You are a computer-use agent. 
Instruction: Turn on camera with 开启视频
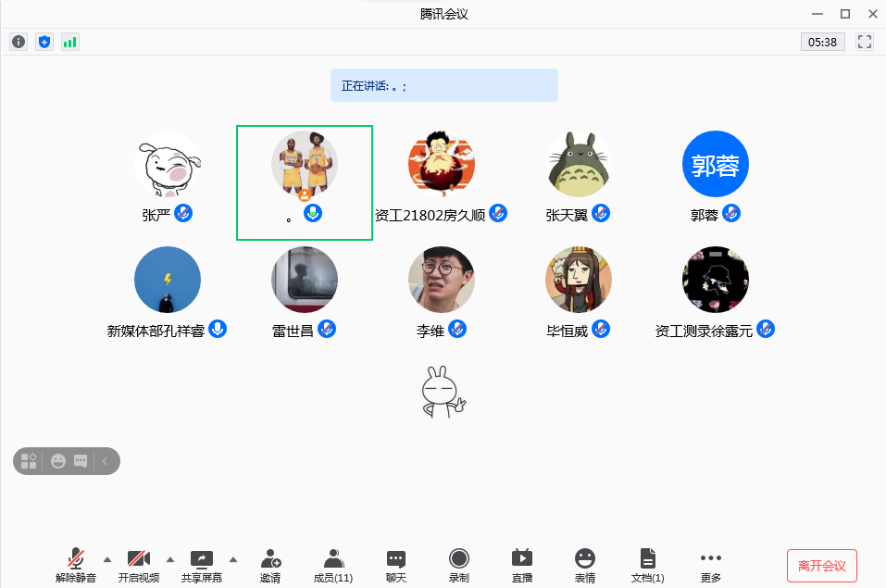click(x=139, y=565)
